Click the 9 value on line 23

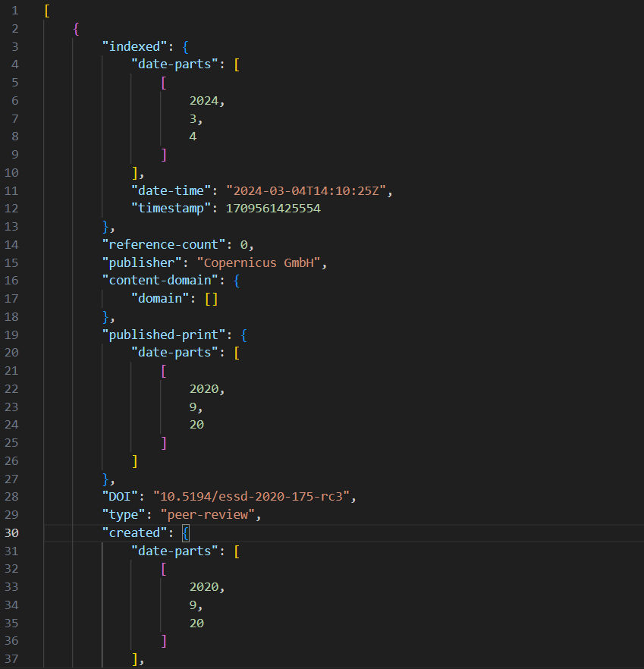193,407
